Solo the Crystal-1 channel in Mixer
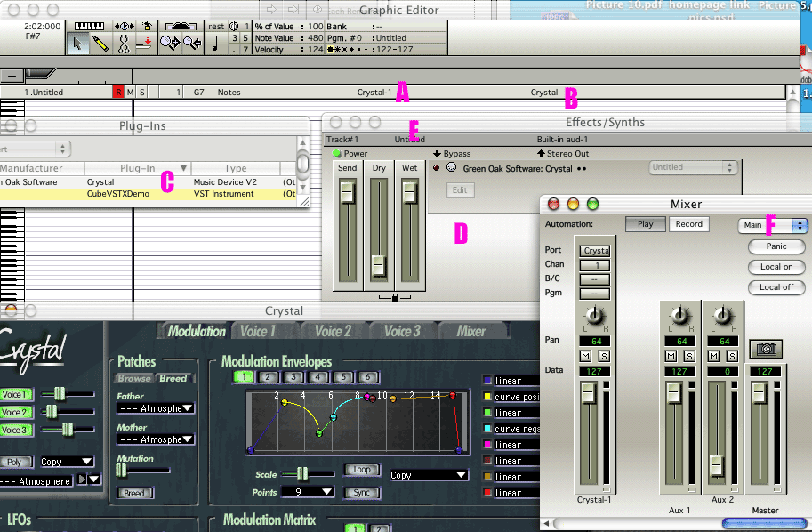The width and height of the screenshot is (812, 532). pyautogui.click(x=604, y=357)
